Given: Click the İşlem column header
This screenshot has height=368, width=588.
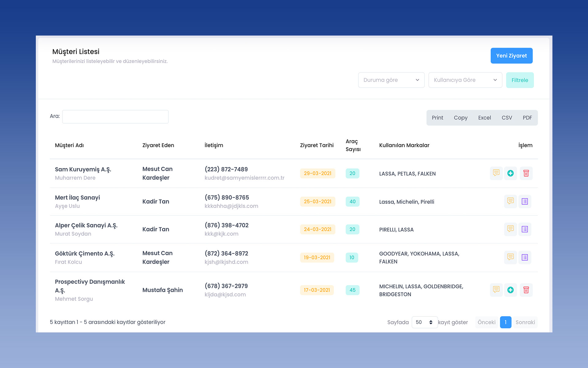Looking at the screenshot, I should click(525, 145).
